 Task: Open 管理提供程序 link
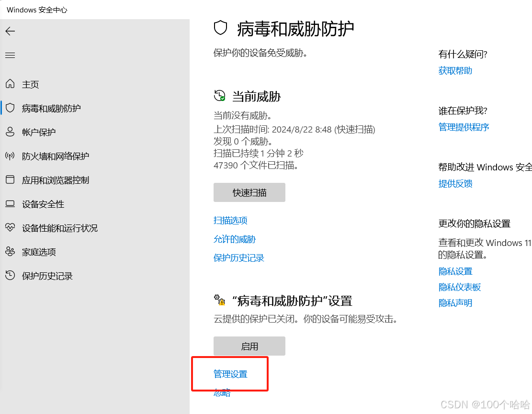click(464, 127)
